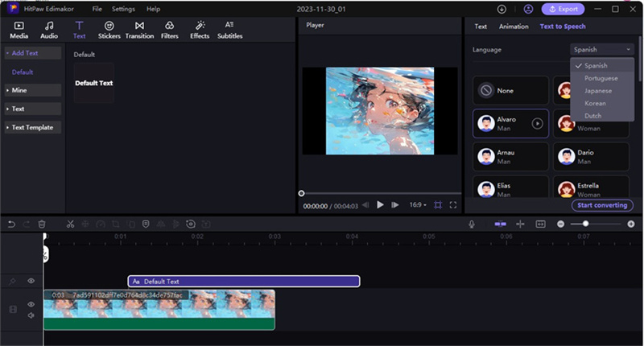644x346 pixels.
Task: Open the 16:9 aspect ratio dropdown
Action: [x=417, y=205]
